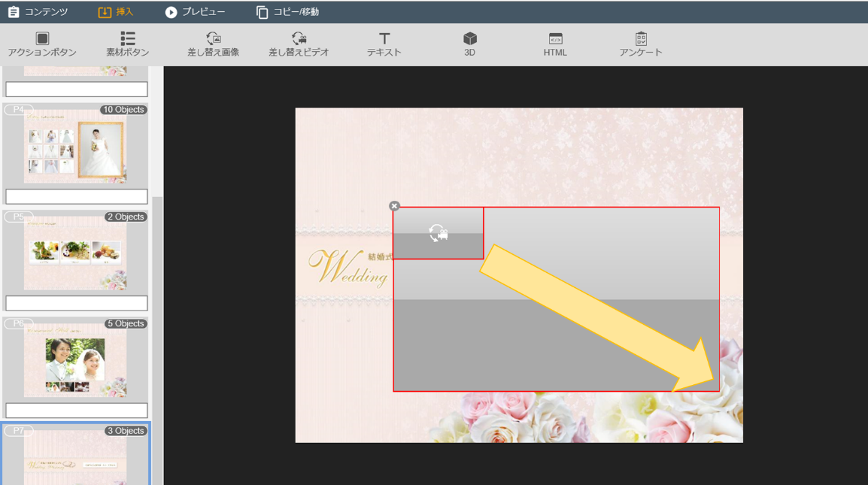The height and width of the screenshot is (485, 868).
Task: Open the コピー/移動 menu
Action: pos(287,12)
